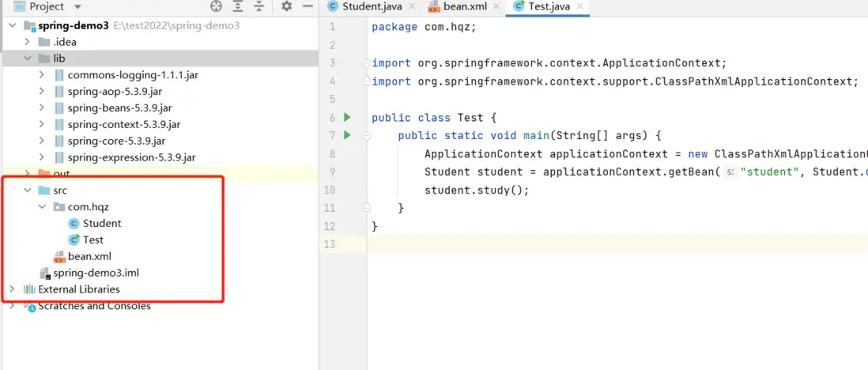This screenshot has height=370, width=868.
Task: Click the spring-demo3.iml file icon
Action: pos(45,273)
